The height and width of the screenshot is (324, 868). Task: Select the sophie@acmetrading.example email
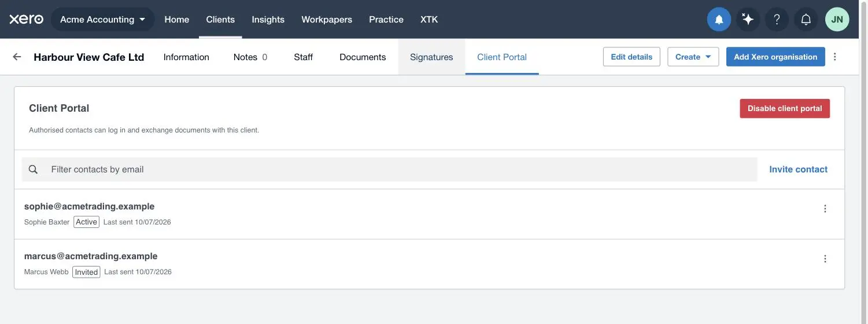point(90,207)
